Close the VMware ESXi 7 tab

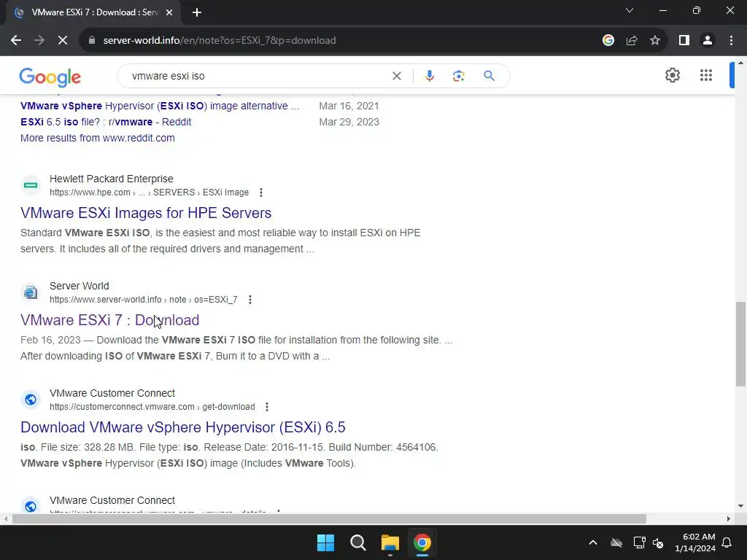tap(169, 12)
